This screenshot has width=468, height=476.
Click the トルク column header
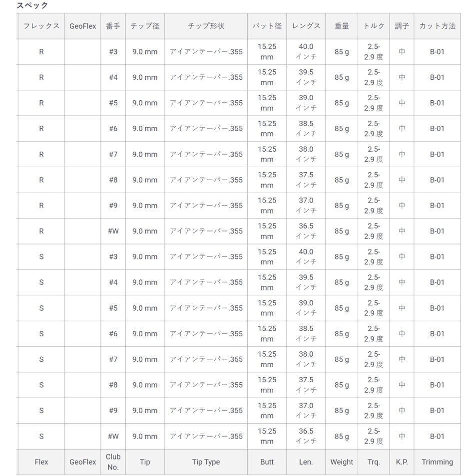[374, 26]
